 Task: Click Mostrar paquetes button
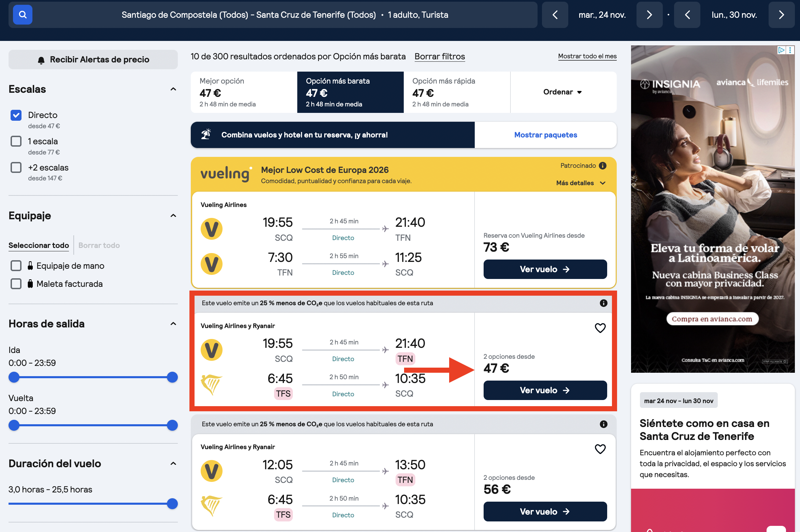pos(545,135)
